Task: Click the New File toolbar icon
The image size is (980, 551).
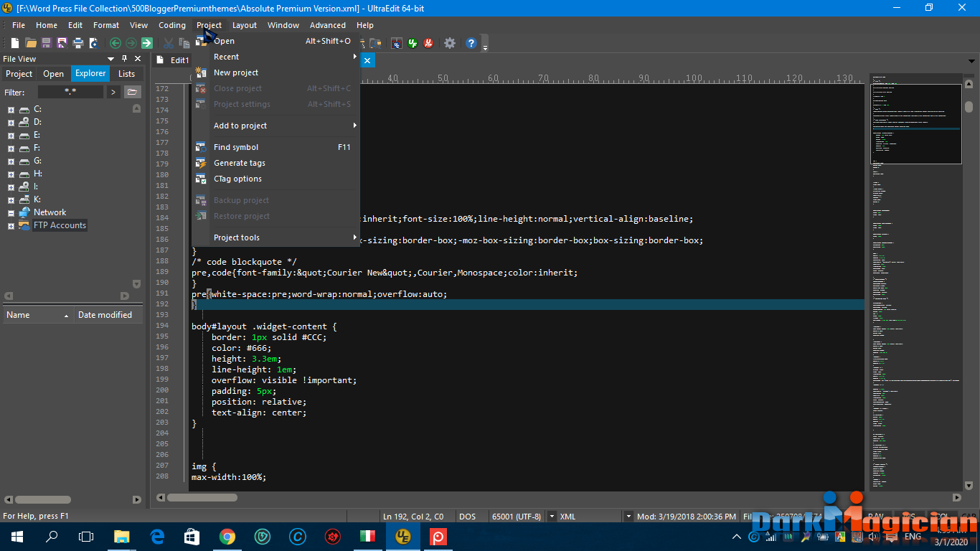Action: click(15, 43)
